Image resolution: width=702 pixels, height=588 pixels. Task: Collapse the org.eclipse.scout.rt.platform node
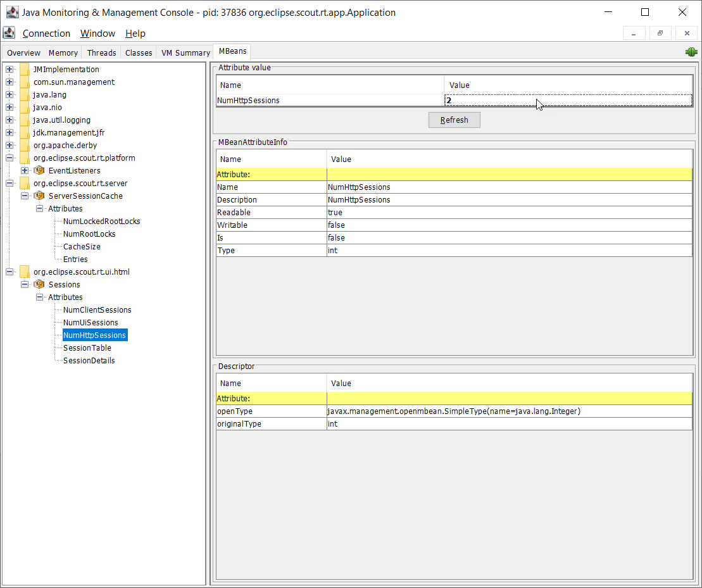coord(9,158)
